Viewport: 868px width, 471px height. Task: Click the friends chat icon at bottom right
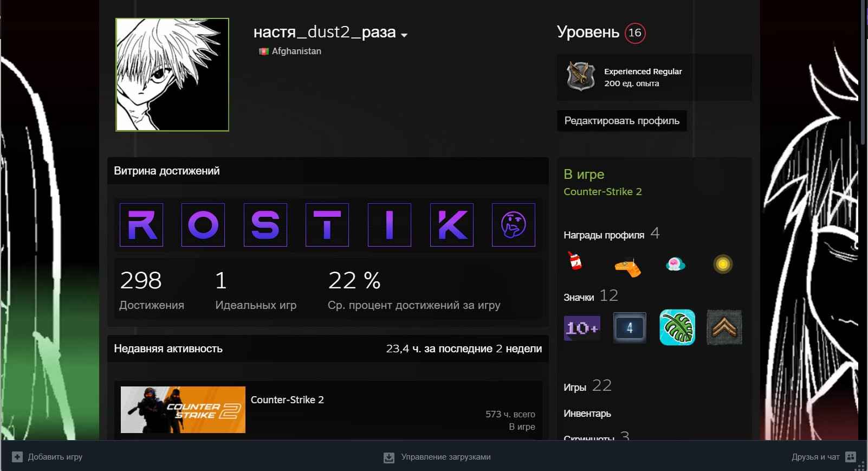[851, 457]
